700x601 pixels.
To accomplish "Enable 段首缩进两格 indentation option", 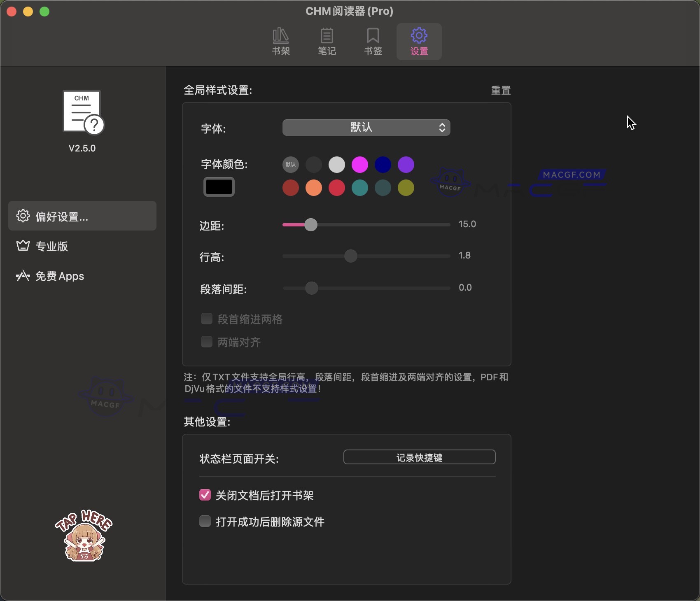I will 207,319.
